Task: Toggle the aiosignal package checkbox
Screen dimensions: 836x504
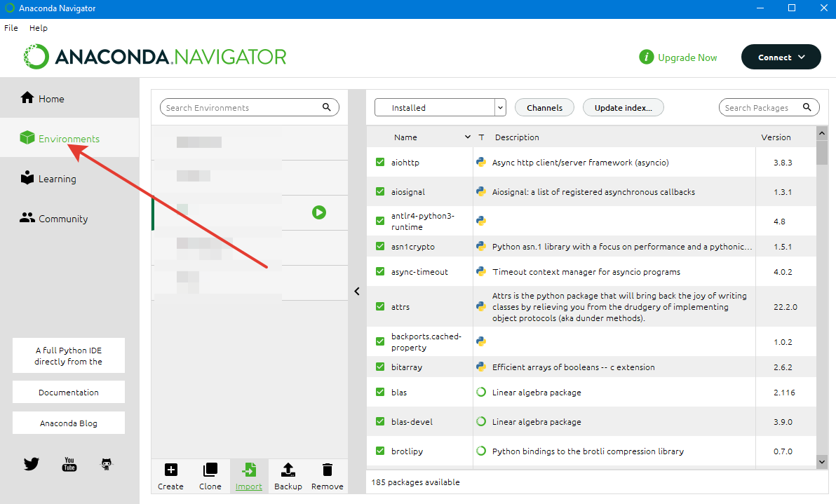Action: coord(380,191)
